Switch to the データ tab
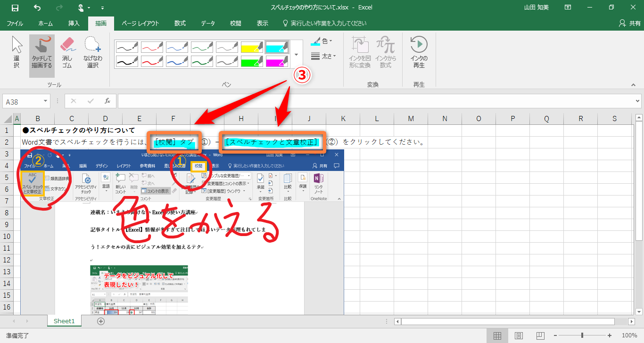644x343 pixels. click(x=208, y=23)
